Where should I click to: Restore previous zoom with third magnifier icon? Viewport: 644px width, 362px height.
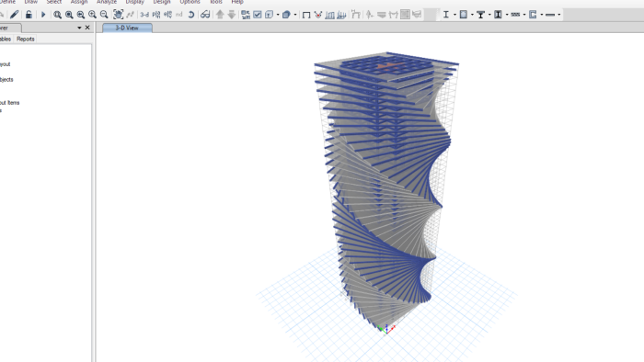point(81,15)
